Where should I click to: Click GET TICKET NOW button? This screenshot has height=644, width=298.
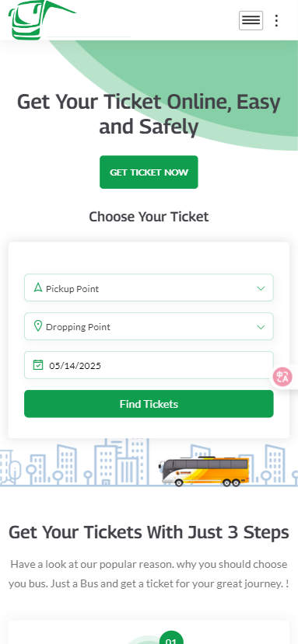(x=149, y=172)
